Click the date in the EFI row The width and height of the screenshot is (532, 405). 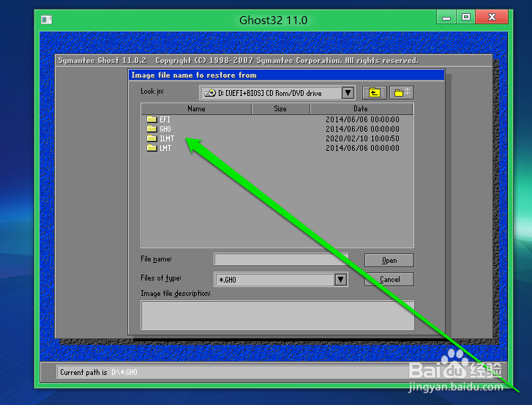[362, 119]
